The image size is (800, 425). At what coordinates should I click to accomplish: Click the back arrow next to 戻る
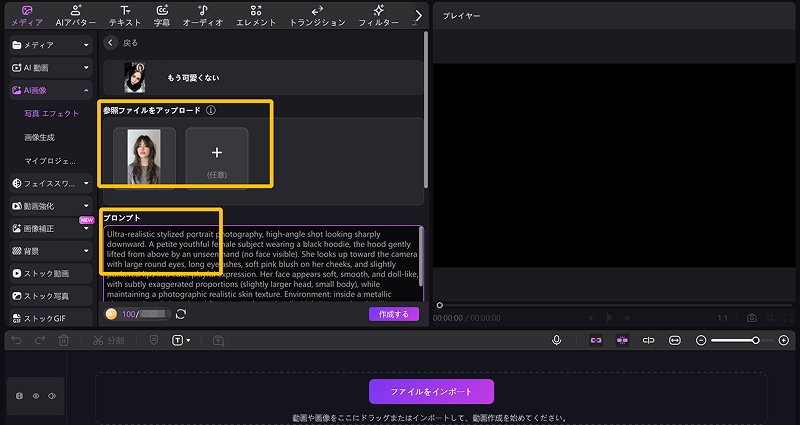point(111,43)
